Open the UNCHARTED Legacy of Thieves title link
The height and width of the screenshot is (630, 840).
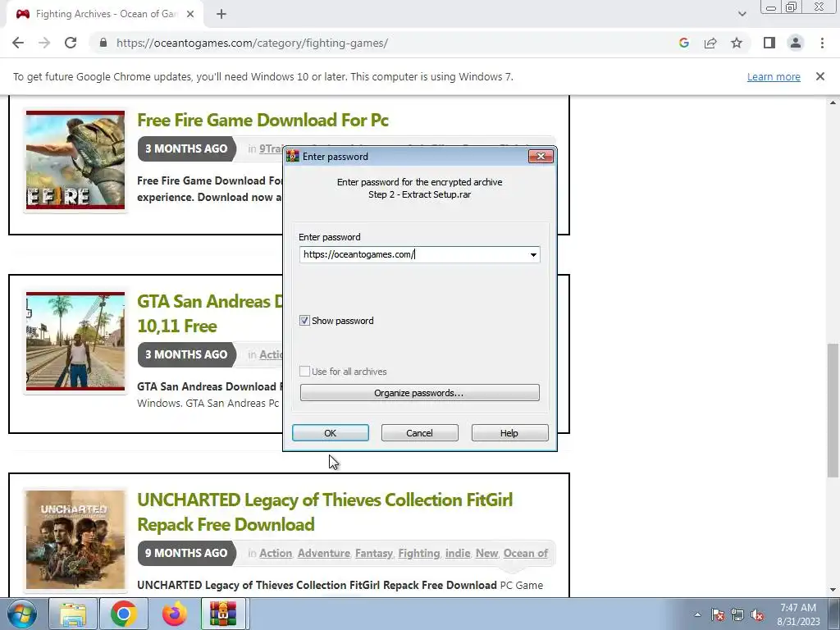(x=325, y=512)
